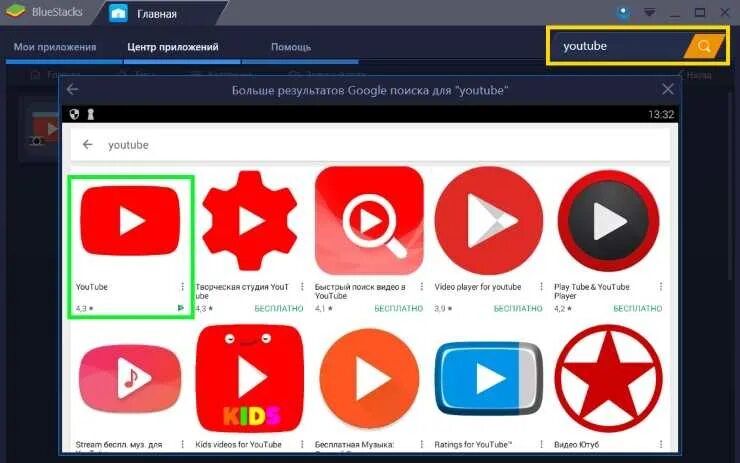740x463 pixels.
Task: Open Ratings for YouTube blue icon
Action: click(x=489, y=379)
